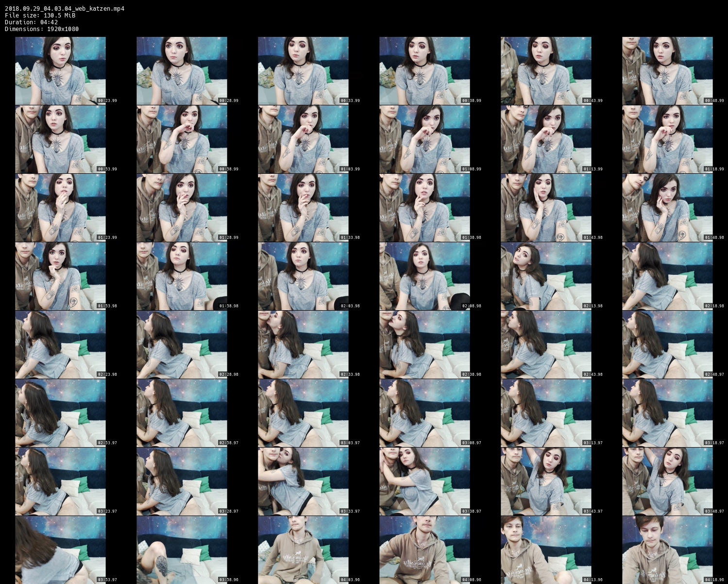The width and height of the screenshot is (728, 584).
Task: Select the thumbnail stamped 00:43.99
Action: (546, 71)
